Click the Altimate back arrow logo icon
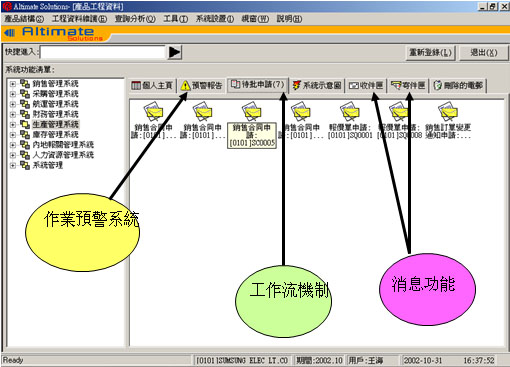Image resolution: width=510 pixels, height=367 pixels. 9,33
